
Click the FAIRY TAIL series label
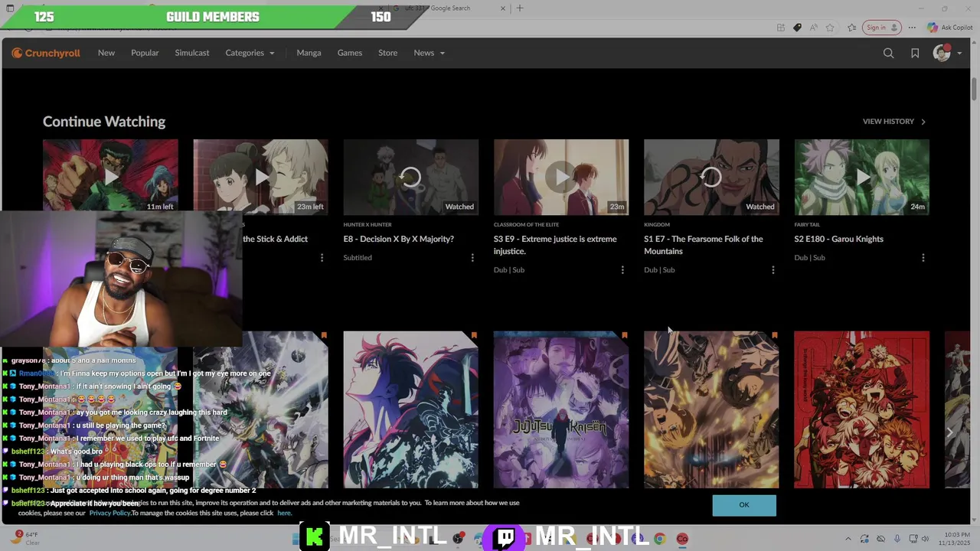[x=807, y=225]
